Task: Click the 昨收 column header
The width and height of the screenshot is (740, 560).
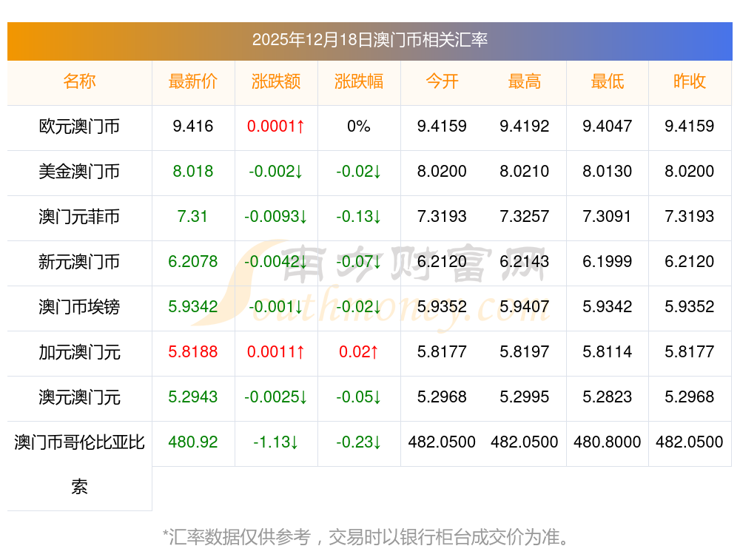Action: click(690, 81)
